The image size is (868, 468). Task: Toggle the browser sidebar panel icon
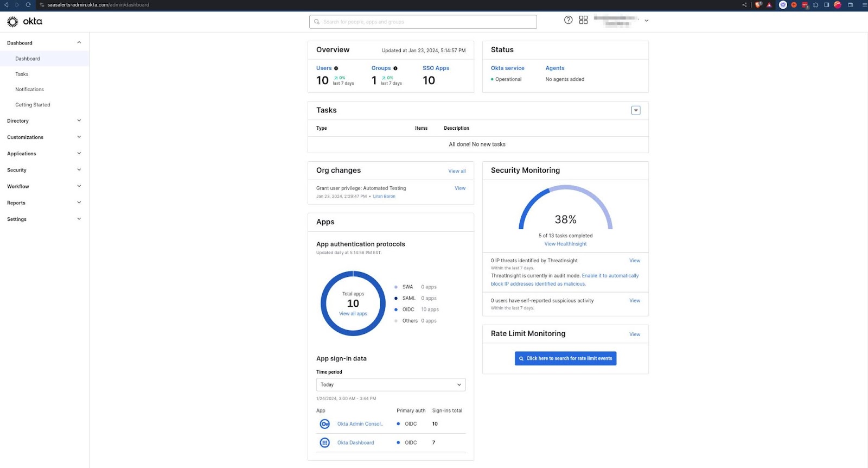[x=826, y=5]
